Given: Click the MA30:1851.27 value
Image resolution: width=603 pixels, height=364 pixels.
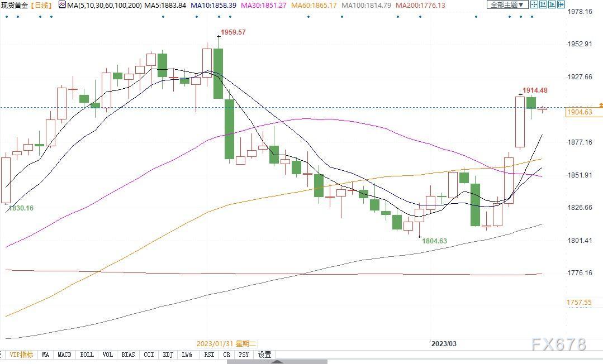Looking at the screenshot, I should (264, 6).
